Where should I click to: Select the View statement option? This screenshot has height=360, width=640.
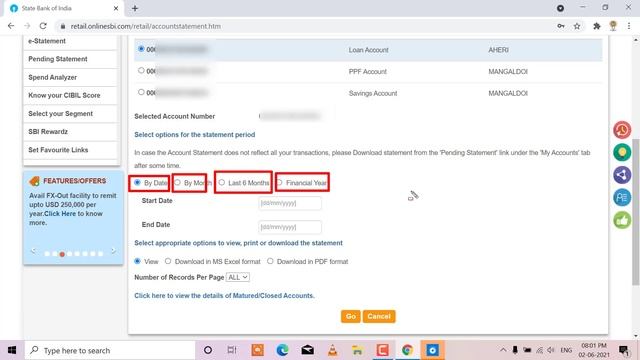coord(138,261)
